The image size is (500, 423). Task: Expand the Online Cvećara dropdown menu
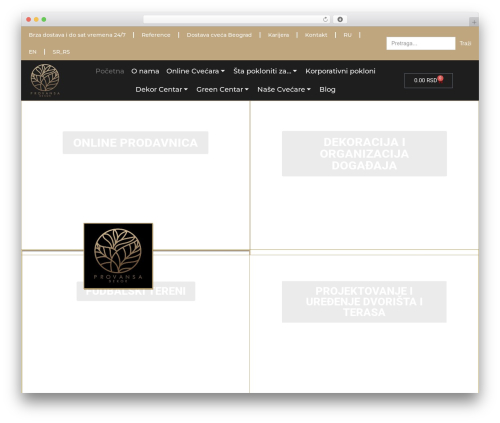(195, 71)
